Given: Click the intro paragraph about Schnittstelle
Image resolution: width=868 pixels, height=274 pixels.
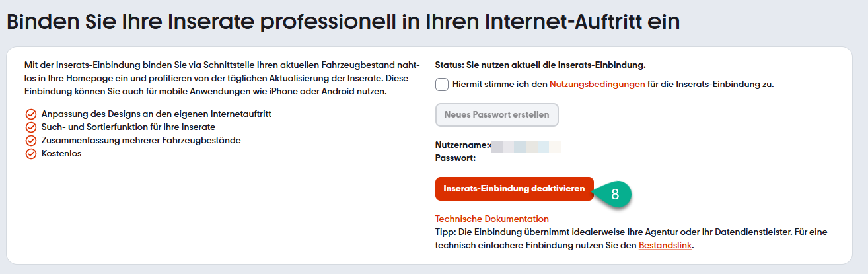Looking at the screenshot, I should [221, 78].
